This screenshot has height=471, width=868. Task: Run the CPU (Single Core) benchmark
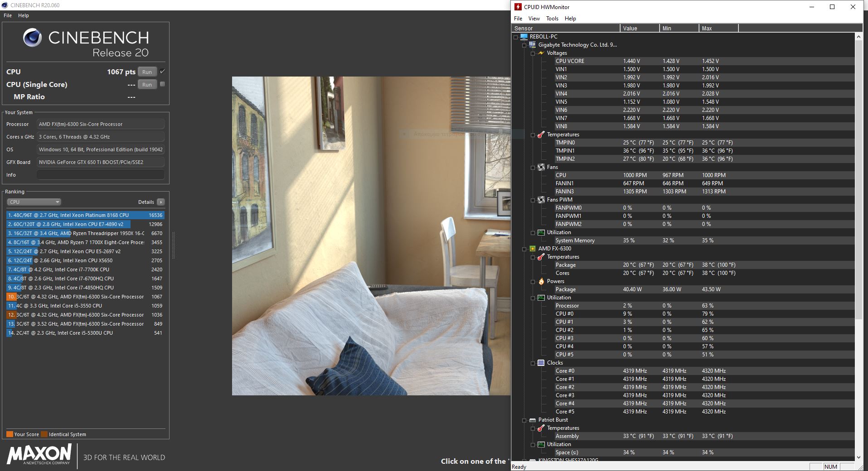(x=147, y=84)
